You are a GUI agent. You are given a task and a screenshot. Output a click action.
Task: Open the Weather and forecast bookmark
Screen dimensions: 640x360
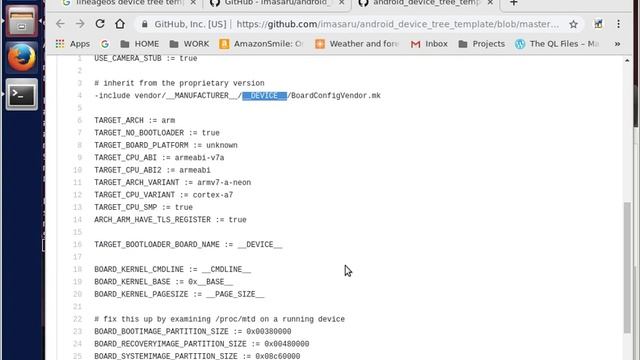point(357,44)
